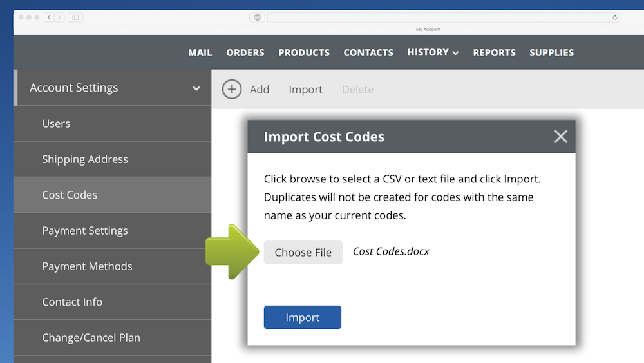
Task: Open Change/Cancel Plan
Action: 113,337
